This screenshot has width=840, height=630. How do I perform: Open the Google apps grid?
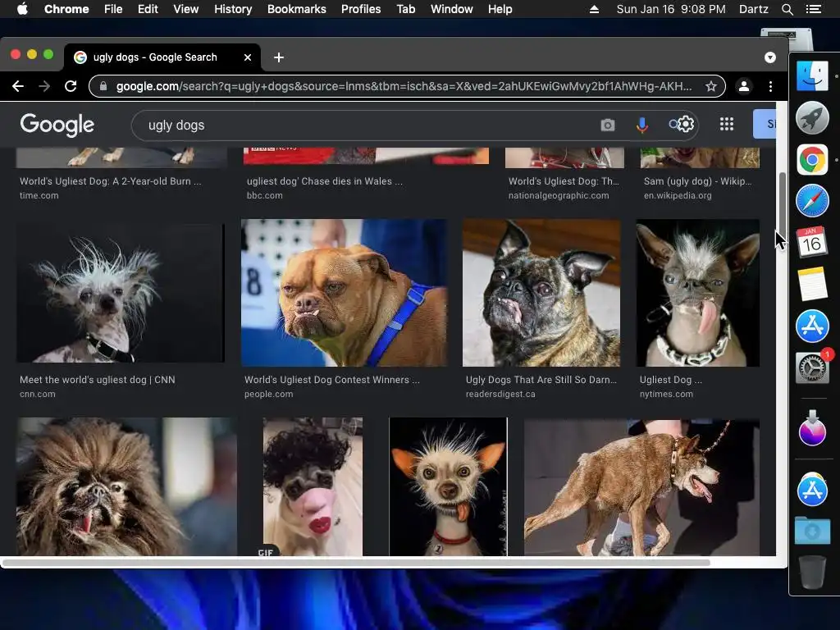tap(727, 125)
